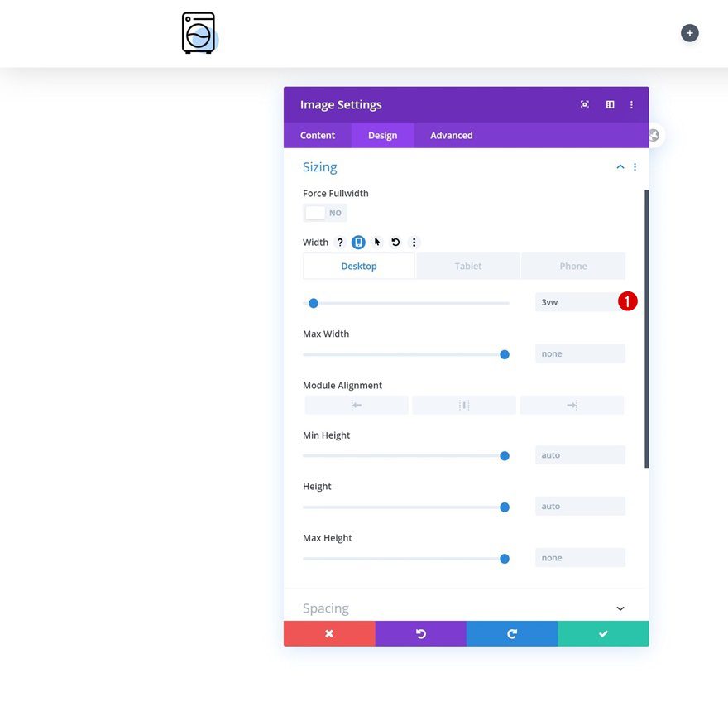This screenshot has width=728, height=702.
Task: Open the expand modal view icon
Action: [584, 104]
